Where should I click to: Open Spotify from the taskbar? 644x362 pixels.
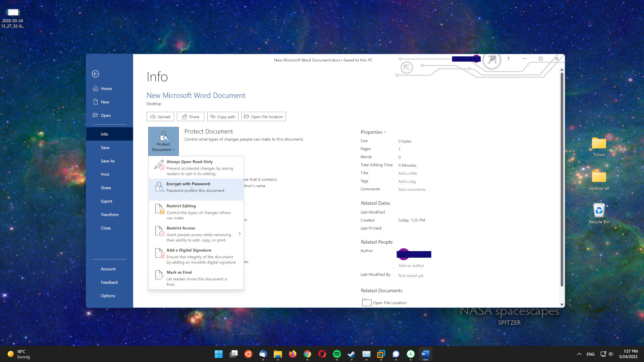pyautogui.click(x=337, y=354)
